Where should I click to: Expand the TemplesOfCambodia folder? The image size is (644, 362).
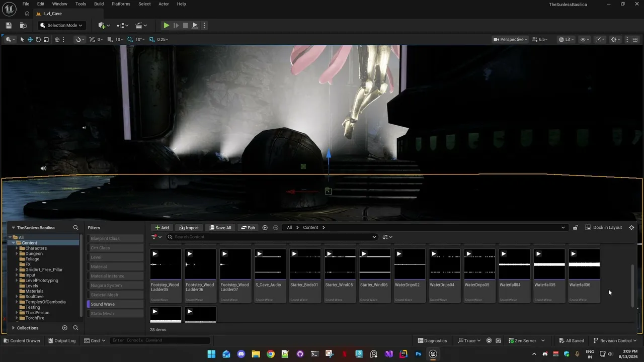(x=17, y=302)
